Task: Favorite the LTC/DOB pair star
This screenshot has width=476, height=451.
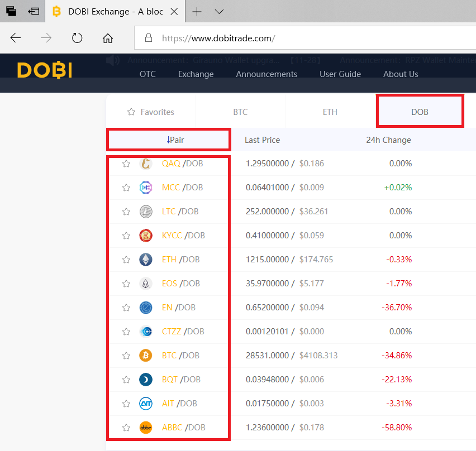Action: [x=126, y=212]
